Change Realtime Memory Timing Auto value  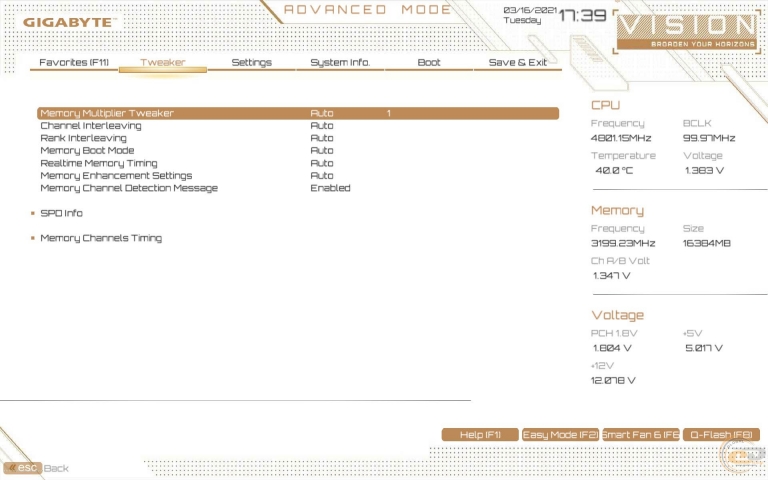(322, 163)
